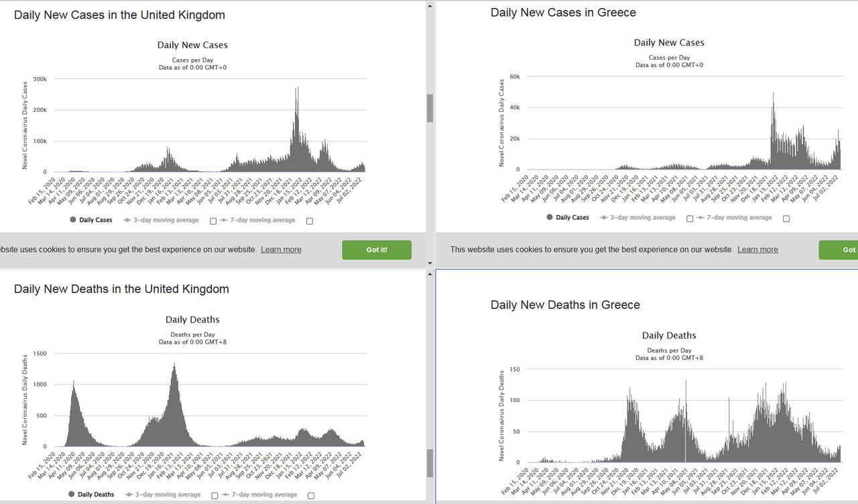The width and height of the screenshot is (858, 504).
Task: Enable 3-day moving average checkbox in UK cases chart
Action: (x=213, y=220)
